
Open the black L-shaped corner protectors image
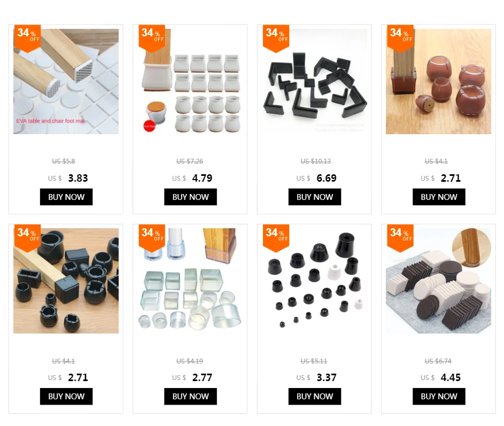pos(314,81)
